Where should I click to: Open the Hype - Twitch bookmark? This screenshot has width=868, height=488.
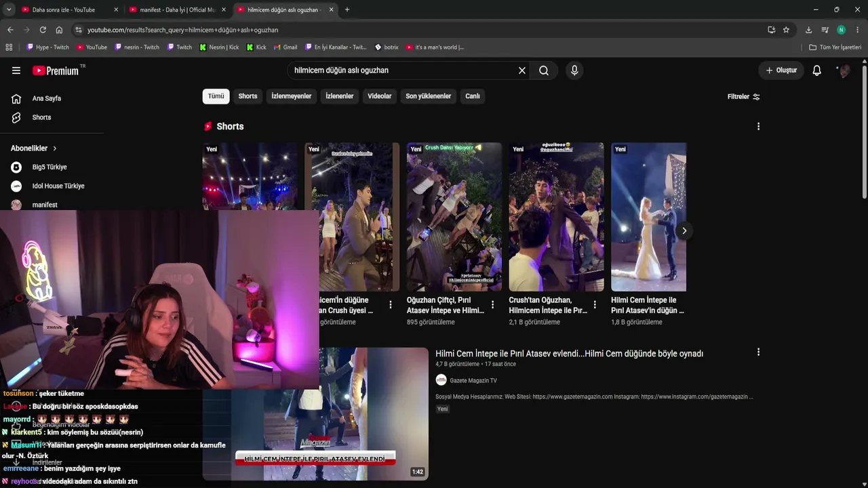(x=47, y=47)
